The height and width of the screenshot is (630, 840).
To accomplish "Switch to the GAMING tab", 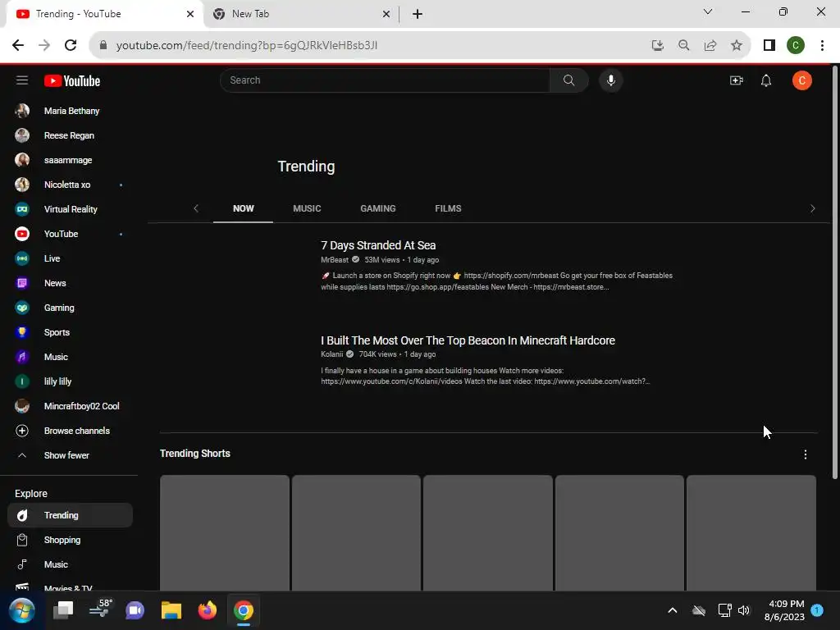I will click(x=377, y=208).
